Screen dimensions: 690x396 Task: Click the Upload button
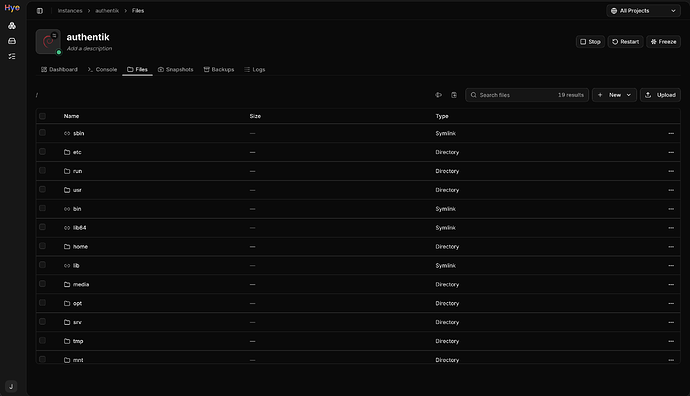[660, 95]
